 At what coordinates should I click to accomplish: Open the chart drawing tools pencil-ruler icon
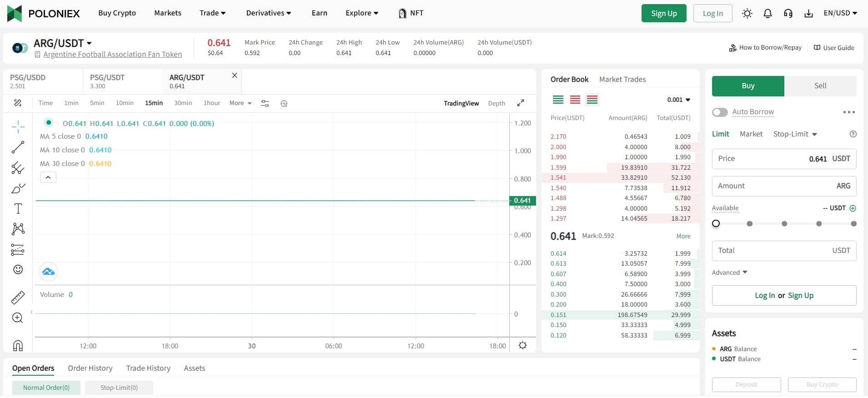tap(18, 103)
